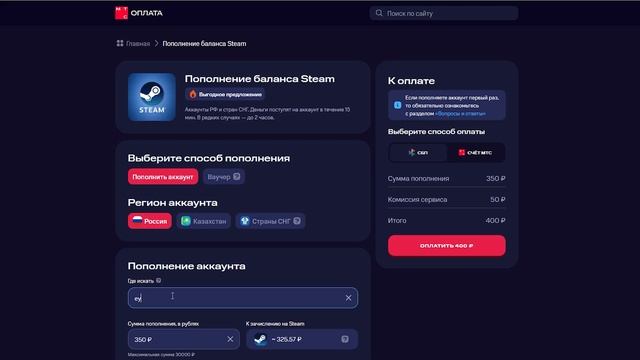
Task: Click into the Steam login input field
Action: pos(243,298)
